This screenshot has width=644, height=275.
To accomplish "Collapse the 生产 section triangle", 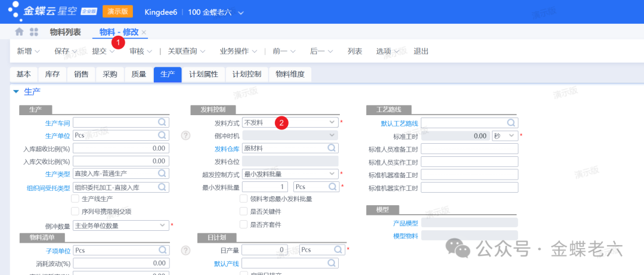I will pos(16,91).
